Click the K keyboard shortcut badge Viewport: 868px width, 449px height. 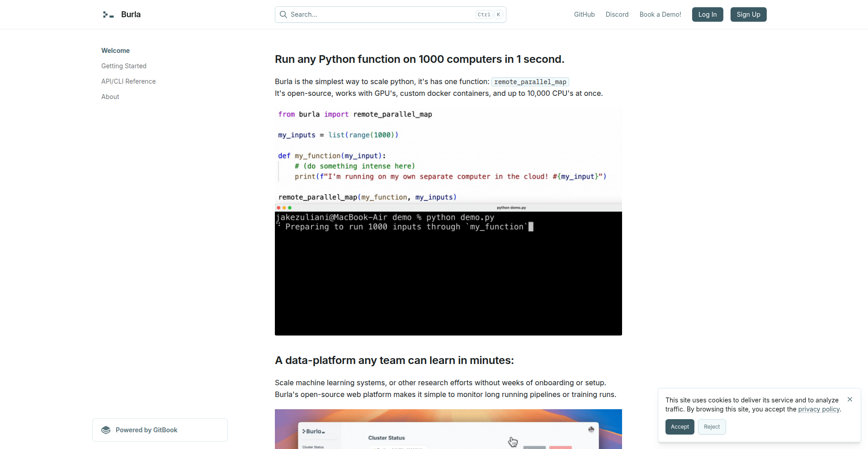point(498,14)
